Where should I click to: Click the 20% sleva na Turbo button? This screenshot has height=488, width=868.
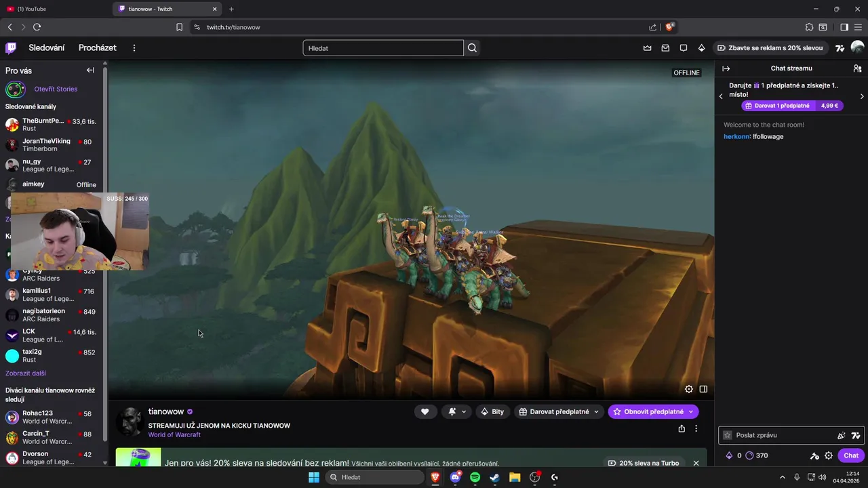(644, 463)
